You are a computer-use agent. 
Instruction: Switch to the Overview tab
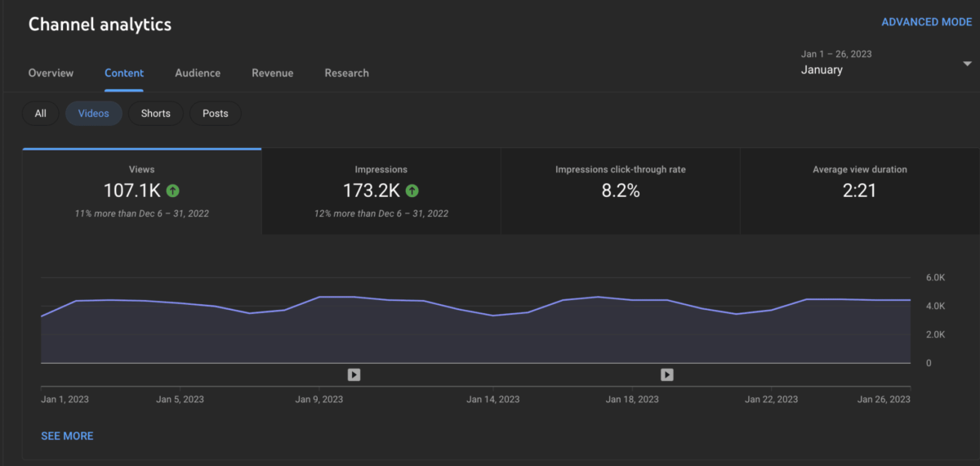coord(51,73)
